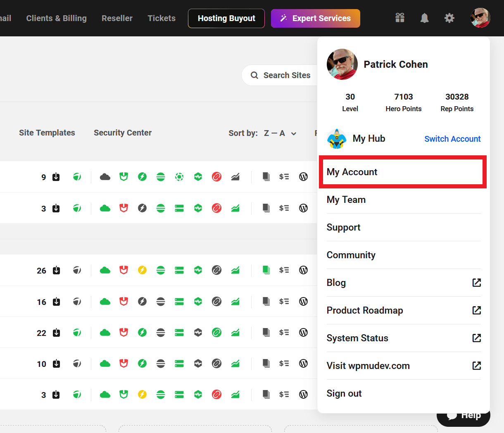
Task: Open green Security shield in 9-updates row
Action: [x=124, y=177]
